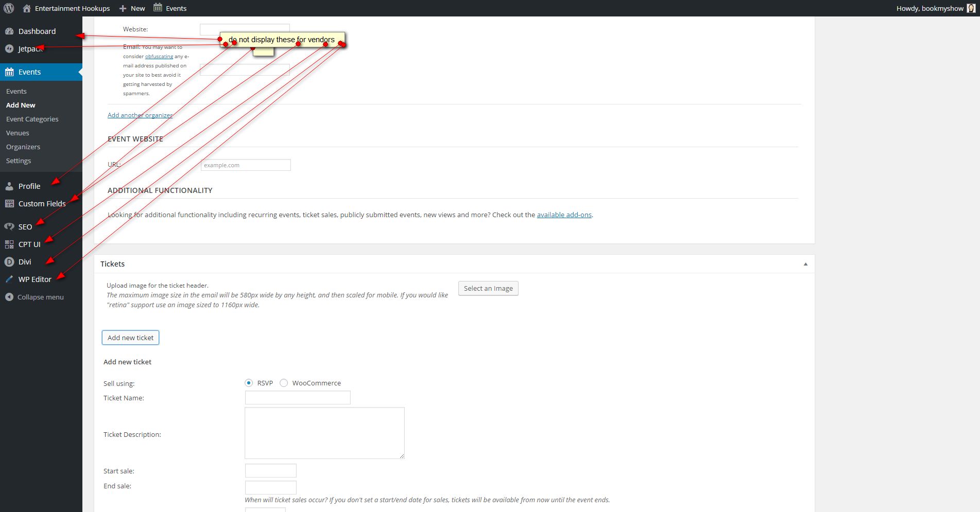Image resolution: width=980 pixels, height=512 pixels.
Task: Go to Venues in the Events submenu
Action: click(18, 133)
